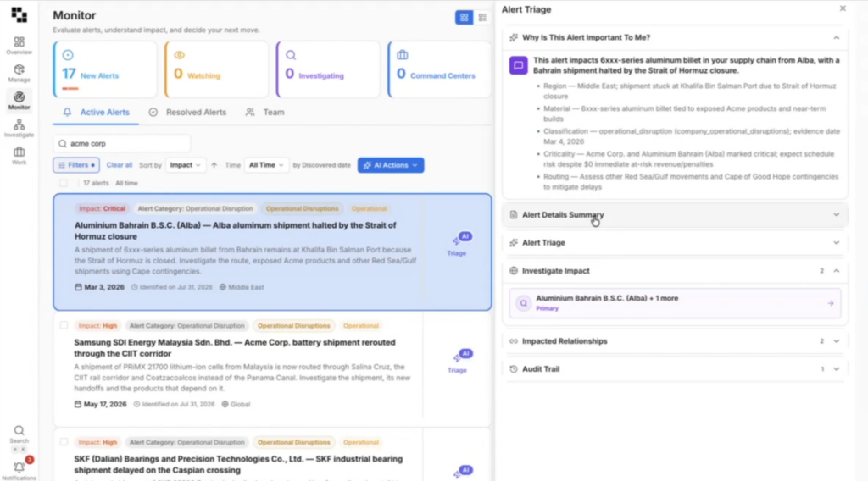Click the search icon in Investigate Impact entry
The image size is (868, 481).
(523, 303)
